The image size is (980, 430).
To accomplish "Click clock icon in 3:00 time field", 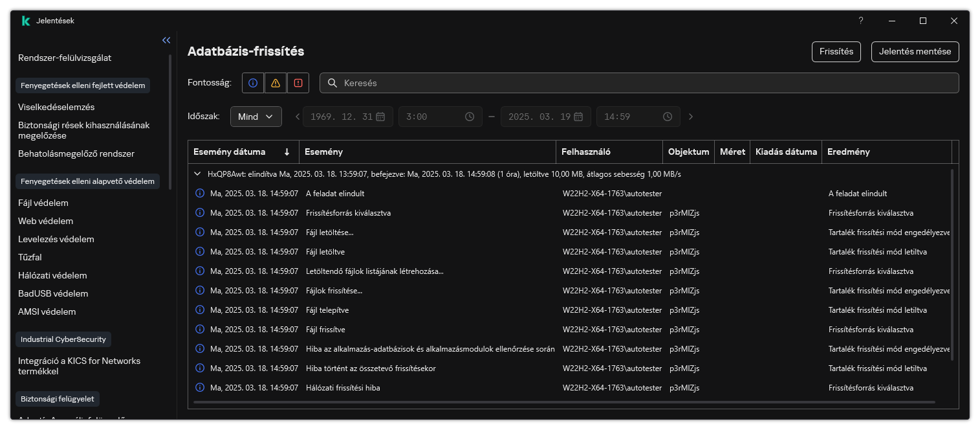I will coord(470,117).
